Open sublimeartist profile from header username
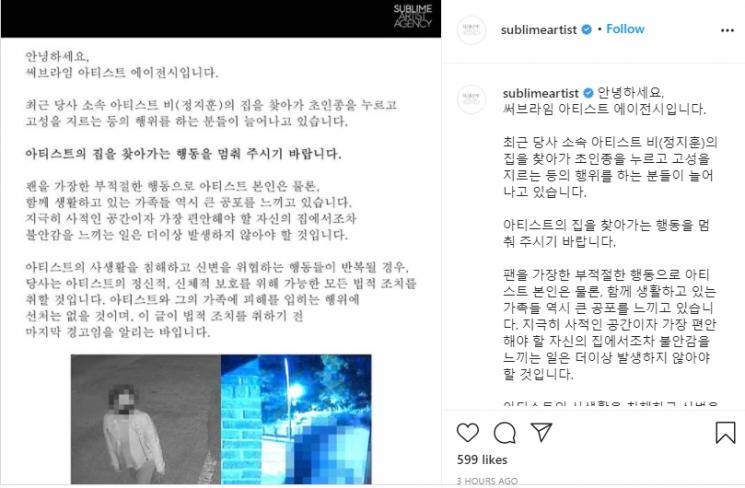Image resolution: width=745 pixels, height=488 pixels. tap(539, 29)
